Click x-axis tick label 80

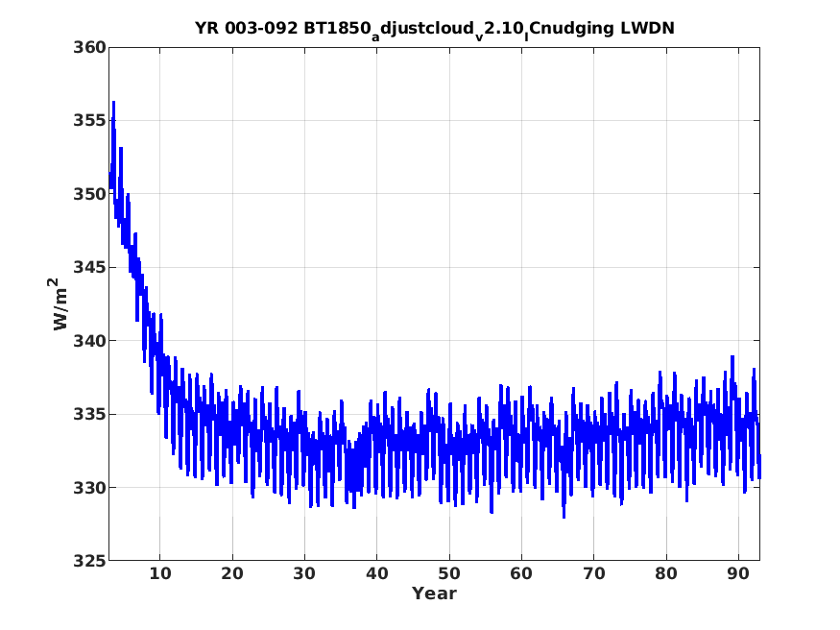click(x=666, y=573)
